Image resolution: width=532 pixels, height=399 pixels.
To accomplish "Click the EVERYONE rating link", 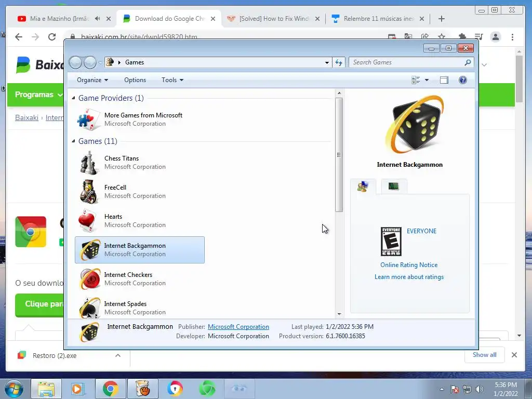I will [421, 231].
